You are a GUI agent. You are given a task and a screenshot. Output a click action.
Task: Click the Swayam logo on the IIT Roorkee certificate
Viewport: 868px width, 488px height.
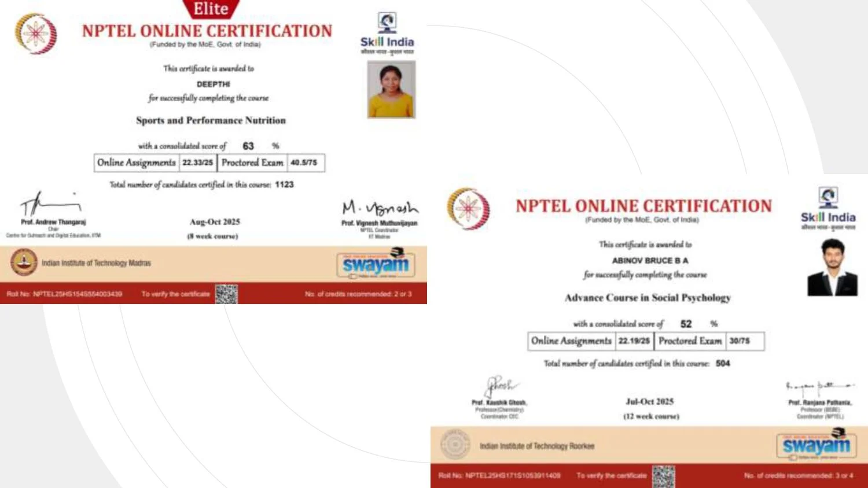pos(816,444)
